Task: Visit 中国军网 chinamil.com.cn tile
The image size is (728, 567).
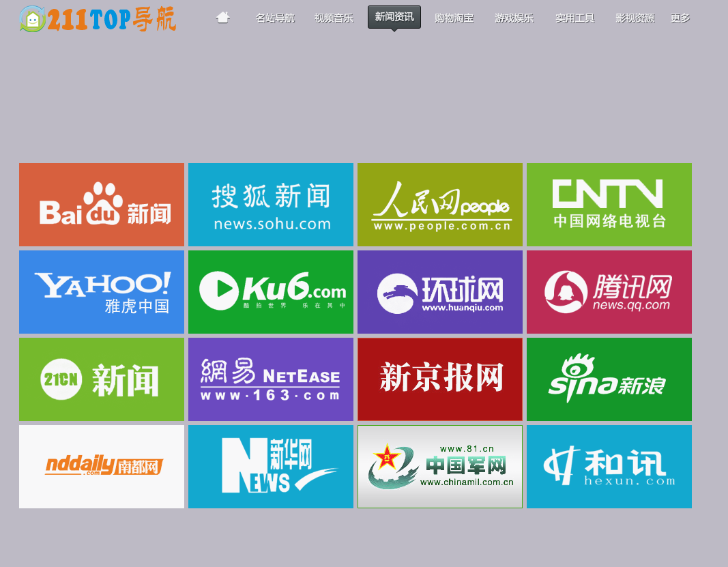Action: [x=440, y=467]
